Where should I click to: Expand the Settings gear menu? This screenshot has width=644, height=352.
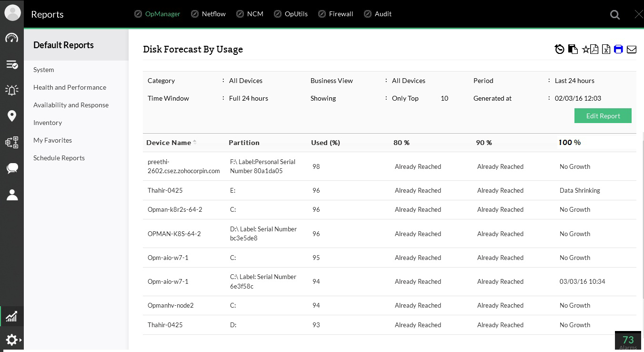[x=12, y=340]
